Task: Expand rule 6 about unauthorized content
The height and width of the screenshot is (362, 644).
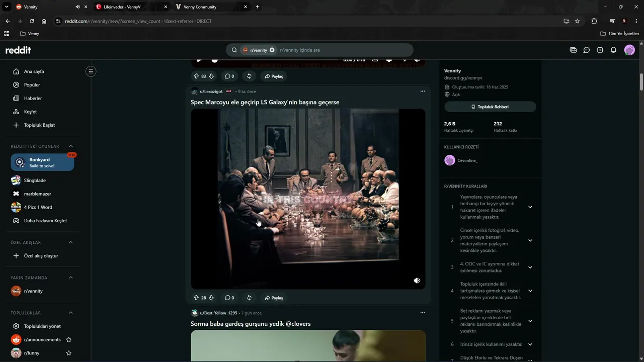Action: pos(530,344)
